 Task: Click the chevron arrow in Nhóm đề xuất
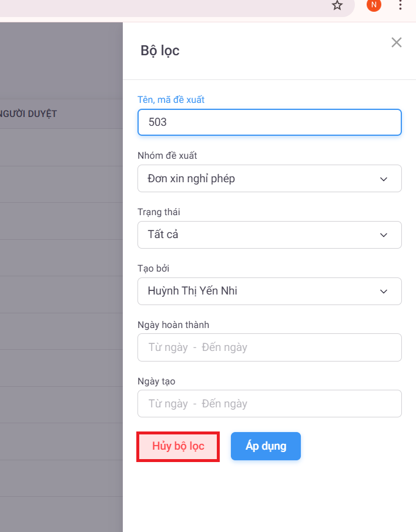(x=384, y=179)
